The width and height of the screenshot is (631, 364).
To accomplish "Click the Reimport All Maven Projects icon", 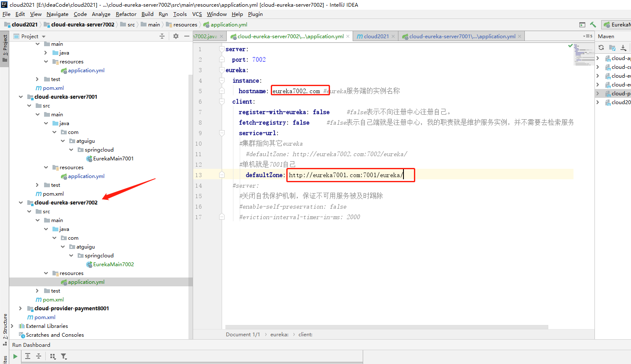I will click(601, 47).
